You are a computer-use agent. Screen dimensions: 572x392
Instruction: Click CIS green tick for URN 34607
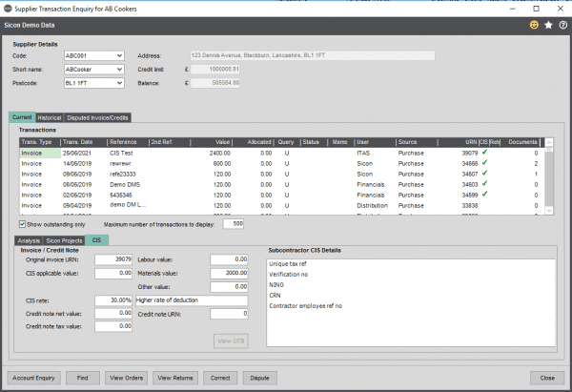pyautogui.click(x=484, y=174)
